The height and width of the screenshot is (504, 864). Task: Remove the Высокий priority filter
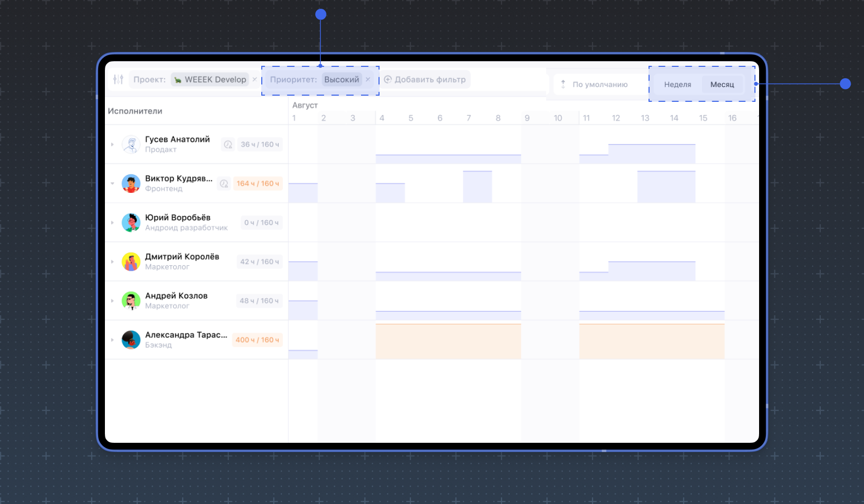[368, 80]
